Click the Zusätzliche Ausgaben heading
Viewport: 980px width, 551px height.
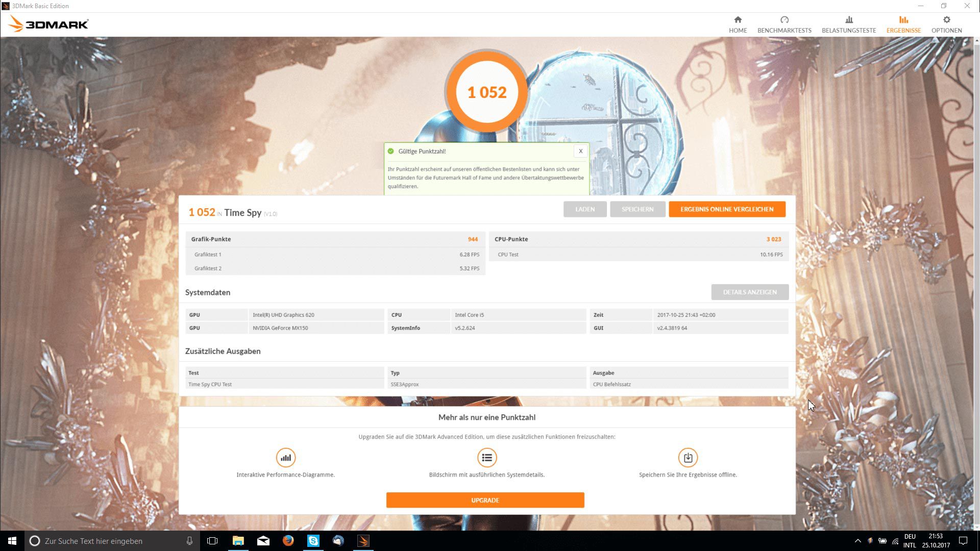[223, 351]
